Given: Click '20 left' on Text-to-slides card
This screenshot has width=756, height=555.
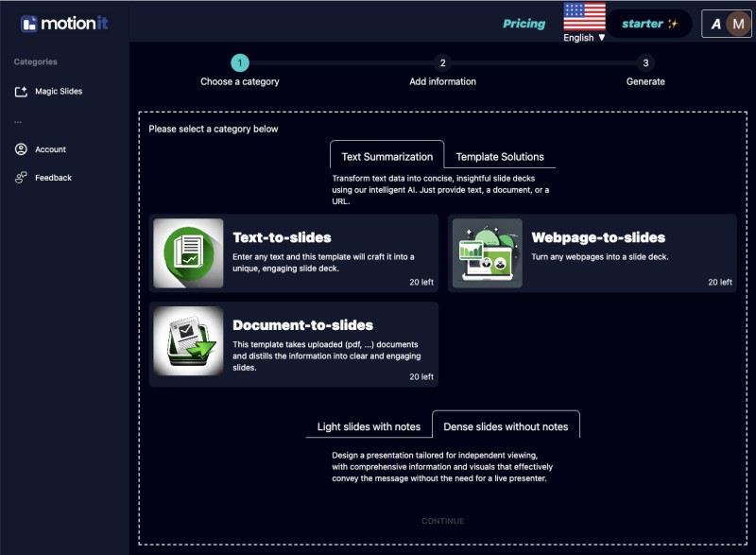Looking at the screenshot, I should click(421, 282).
